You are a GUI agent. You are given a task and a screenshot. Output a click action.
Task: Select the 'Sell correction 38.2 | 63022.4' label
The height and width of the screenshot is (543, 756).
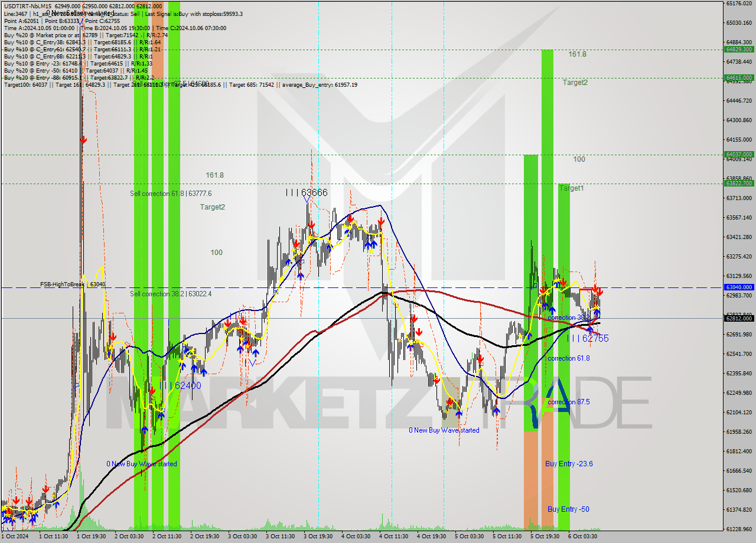click(x=171, y=293)
